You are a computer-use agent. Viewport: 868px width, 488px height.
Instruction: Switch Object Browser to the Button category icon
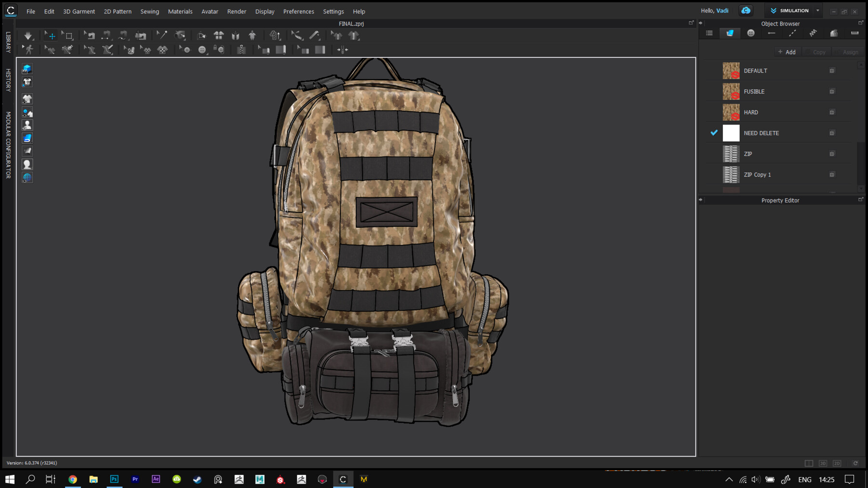click(750, 33)
